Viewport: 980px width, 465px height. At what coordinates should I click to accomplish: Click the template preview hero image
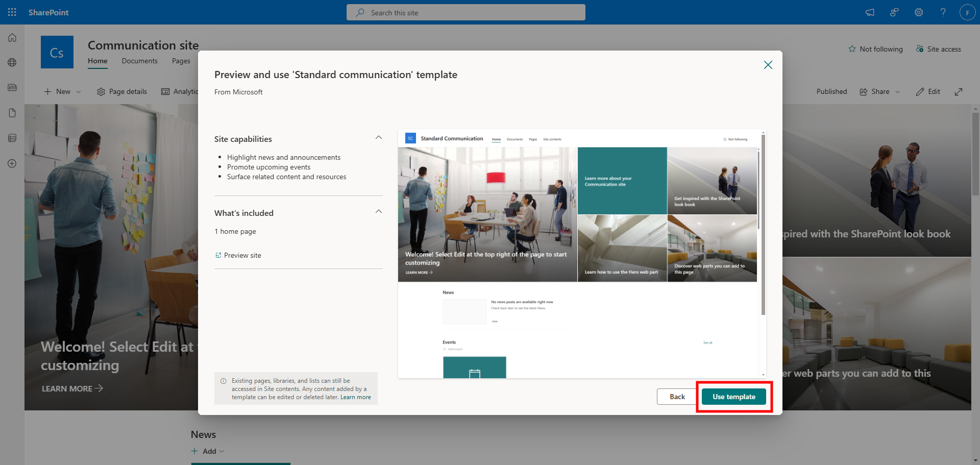tap(487, 214)
